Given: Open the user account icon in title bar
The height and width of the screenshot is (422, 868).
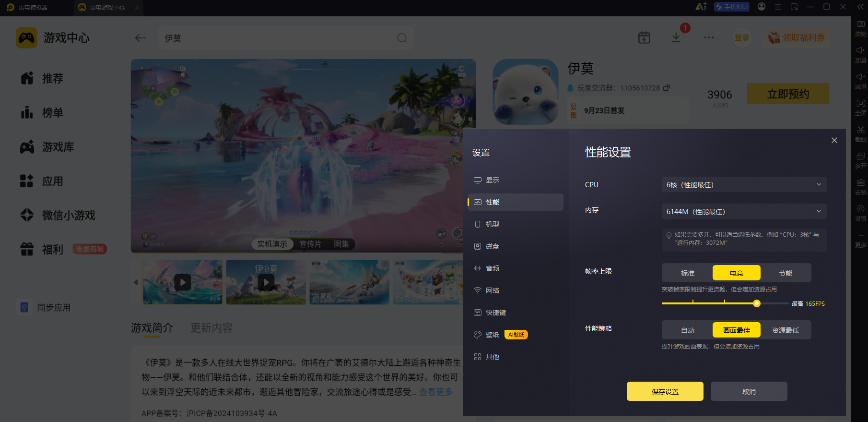Looking at the screenshot, I should (762, 7).
